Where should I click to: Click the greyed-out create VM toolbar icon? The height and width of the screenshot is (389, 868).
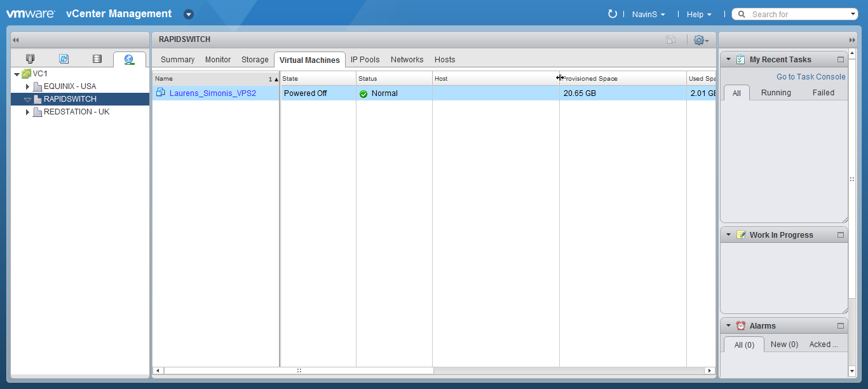(670, 39)
